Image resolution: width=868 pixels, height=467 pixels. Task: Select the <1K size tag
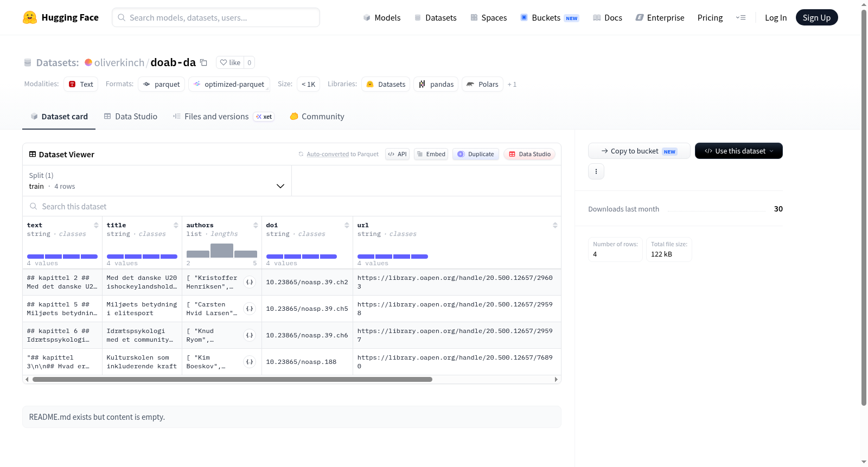click(x=308, y=84)
